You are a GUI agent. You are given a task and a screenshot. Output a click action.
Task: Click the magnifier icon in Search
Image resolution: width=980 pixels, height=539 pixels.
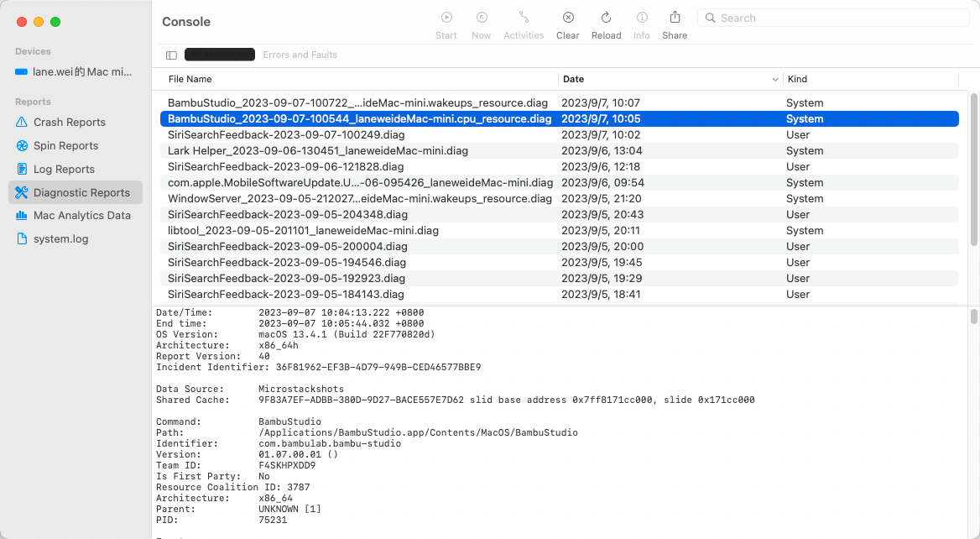coord(710,18)
